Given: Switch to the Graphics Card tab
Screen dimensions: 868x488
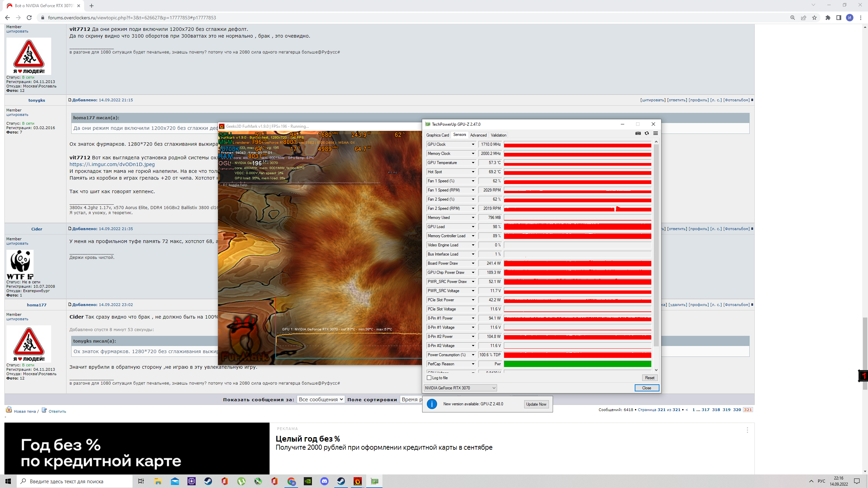Looking at the screenshot, I should point(437,135).
